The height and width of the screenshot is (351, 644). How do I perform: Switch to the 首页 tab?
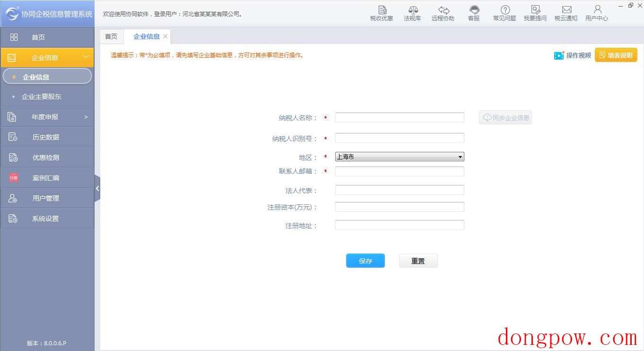[111, 36]
